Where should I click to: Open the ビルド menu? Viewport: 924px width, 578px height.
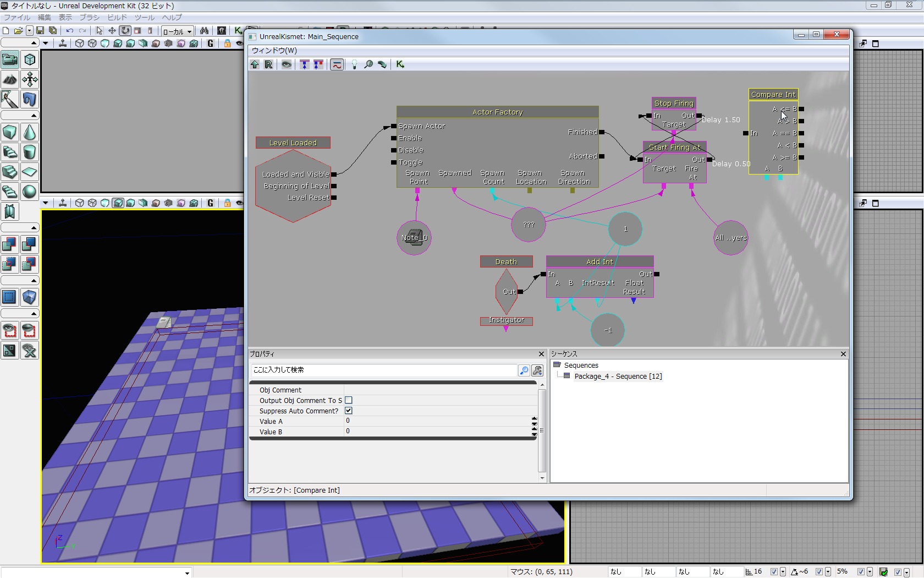[x=117, y=18]
